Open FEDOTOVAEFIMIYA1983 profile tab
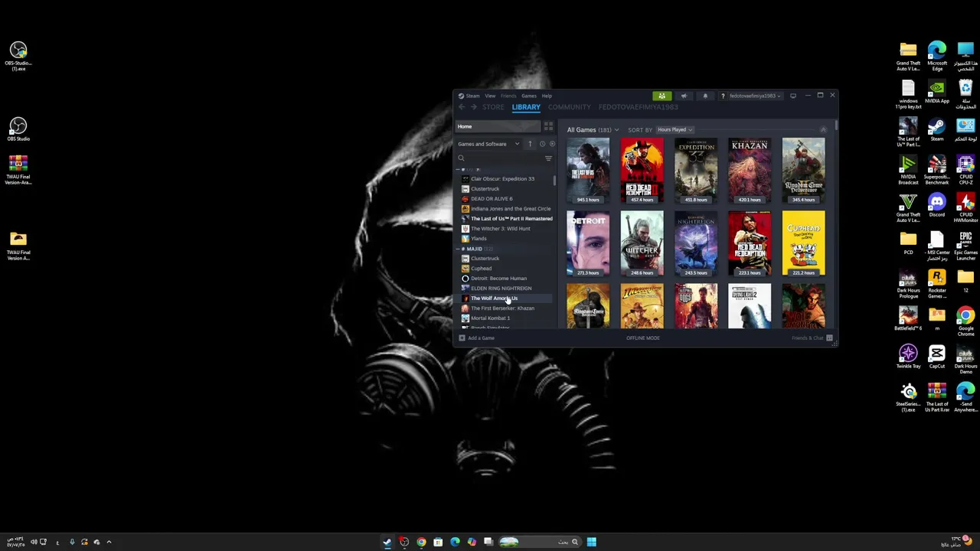Viewport: 980px width, 551px height. coord(639,107)
